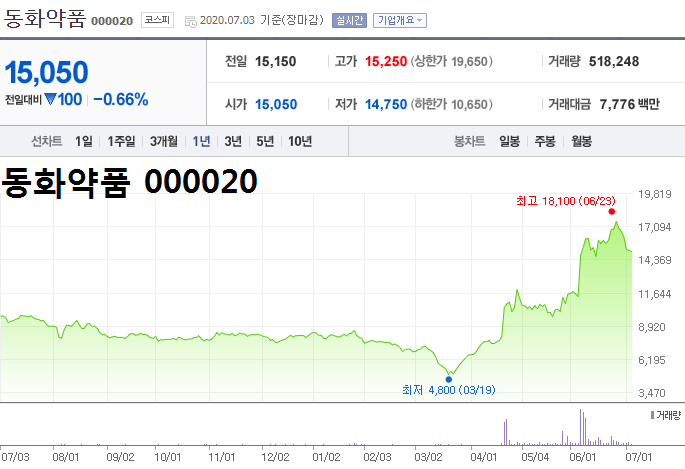Image resolution: width=685 pixels, height=469 pixels.
Task: Click the -0.66% change value
Action: pos(121,100)
